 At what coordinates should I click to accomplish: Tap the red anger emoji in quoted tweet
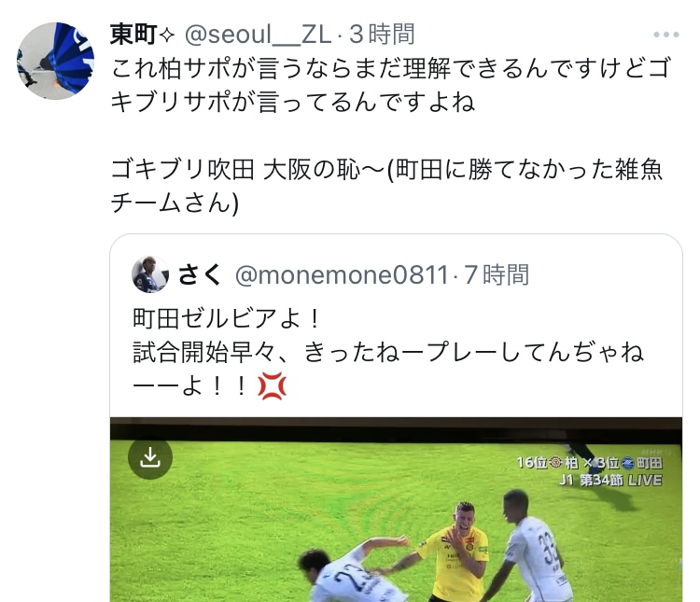pos(272,385)
